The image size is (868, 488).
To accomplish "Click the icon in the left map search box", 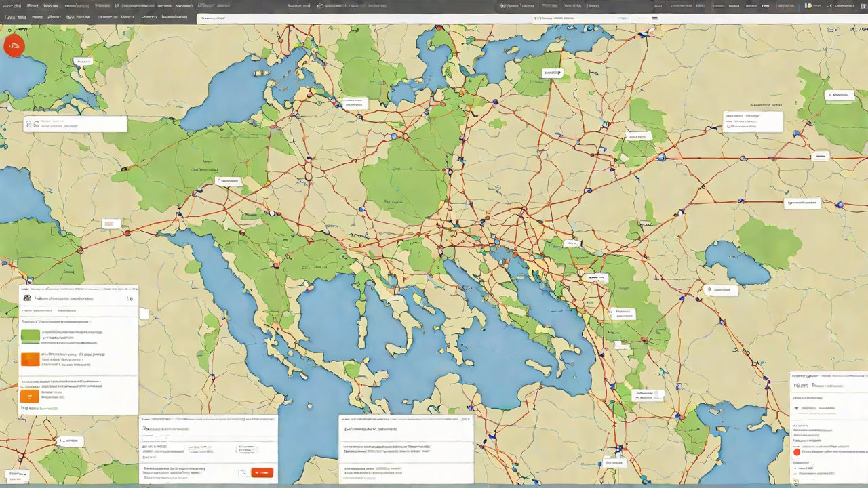I will pyautogui.click(x=29, y=124).
